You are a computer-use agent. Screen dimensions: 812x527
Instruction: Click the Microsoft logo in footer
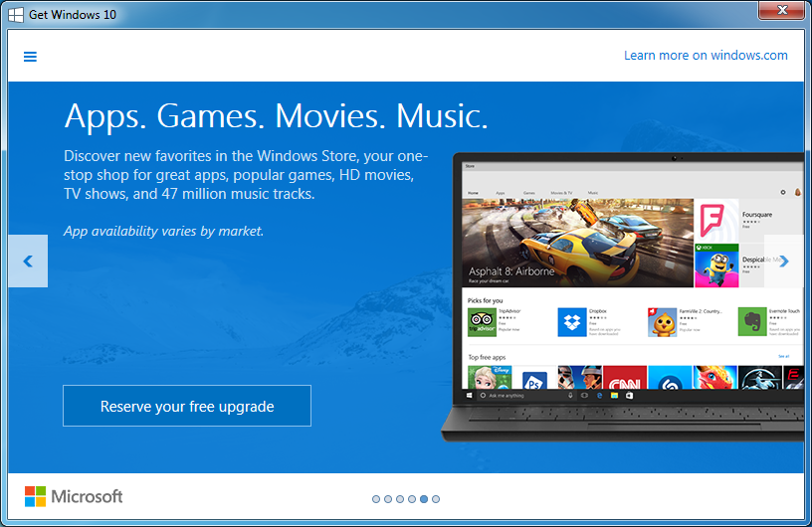(x=74, y=496)
